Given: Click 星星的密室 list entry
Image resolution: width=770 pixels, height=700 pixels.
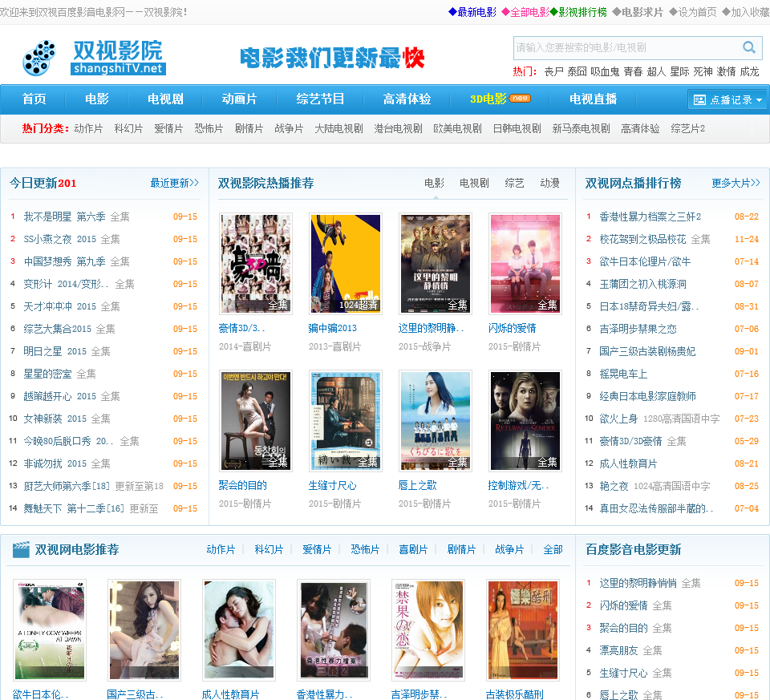Looking at the screenshot, I should (47, 374).
